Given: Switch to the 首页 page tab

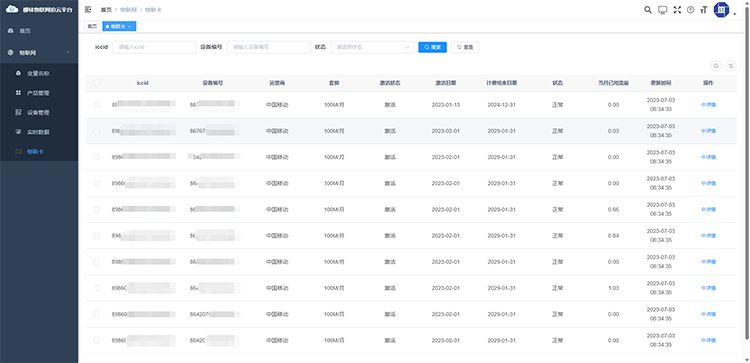Looking at the screenshot, I should click(x=92, y=26).
